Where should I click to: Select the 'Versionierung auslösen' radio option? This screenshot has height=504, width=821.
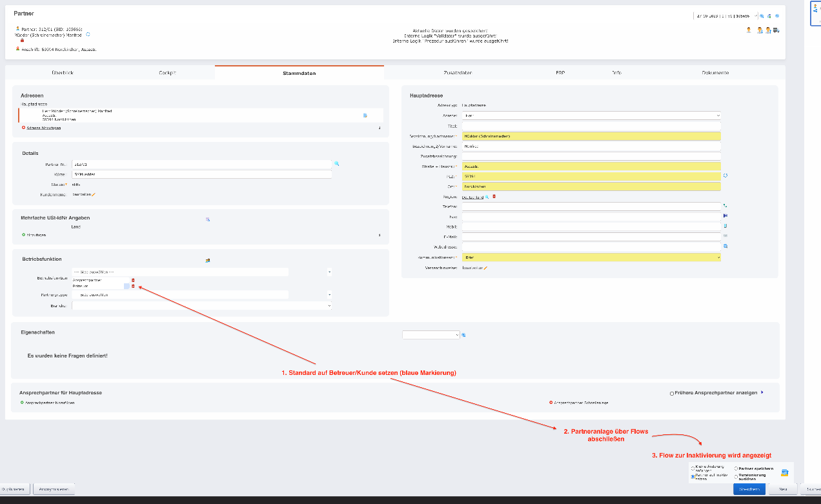tap(736, 476)
